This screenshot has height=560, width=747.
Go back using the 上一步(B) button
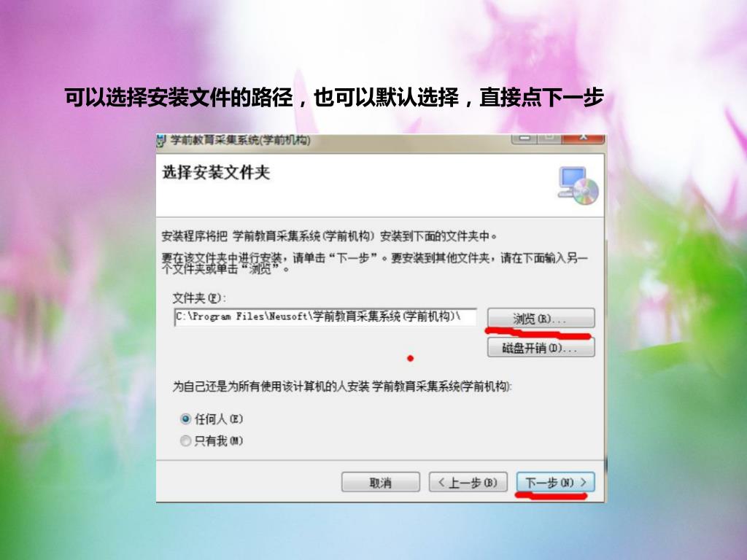[468, 483]
